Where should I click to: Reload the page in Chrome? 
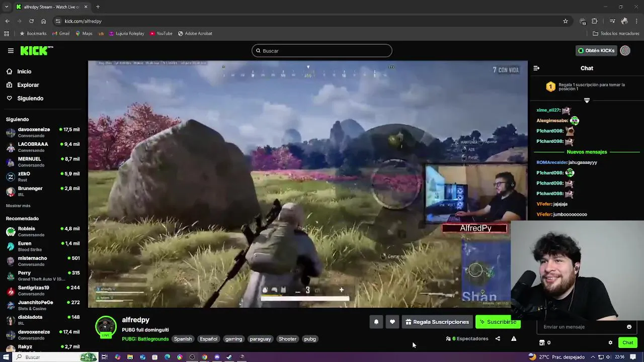[31, 21]
